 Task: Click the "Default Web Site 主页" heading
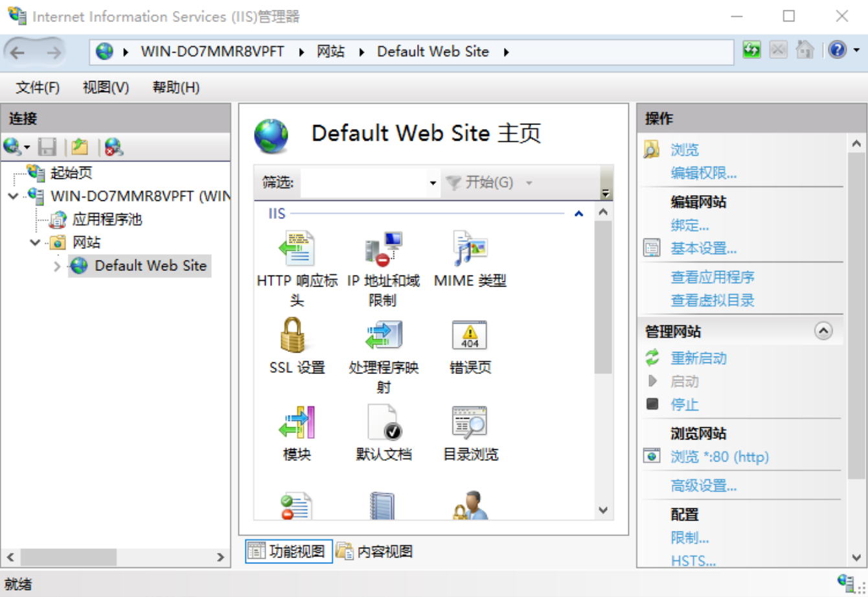(x=426, y=134)
